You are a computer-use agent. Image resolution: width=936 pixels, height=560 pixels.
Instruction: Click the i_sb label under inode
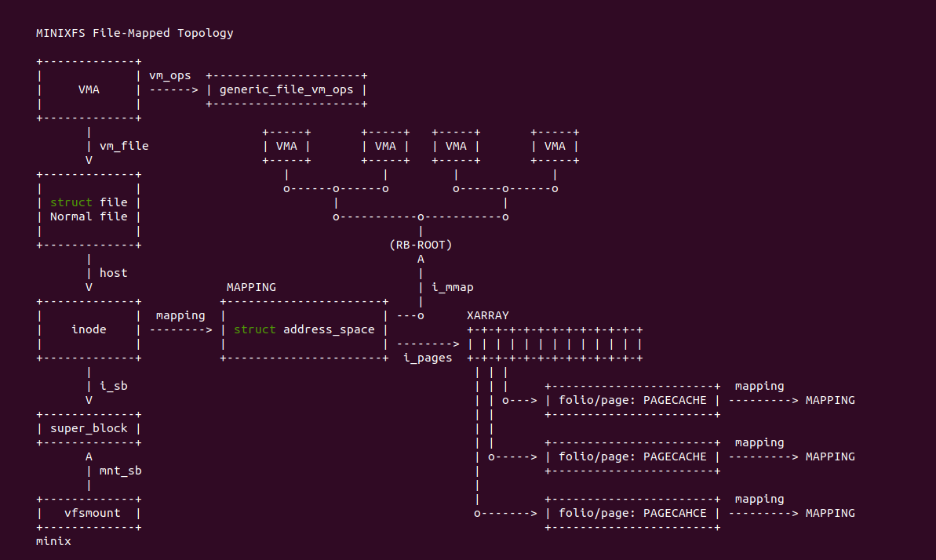114,386
